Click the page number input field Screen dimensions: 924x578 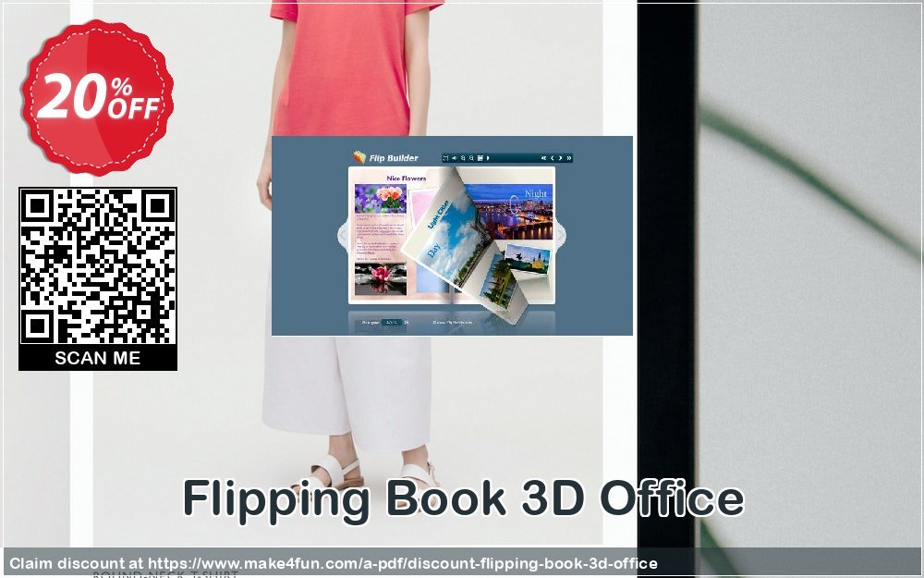tap(391, 323)
